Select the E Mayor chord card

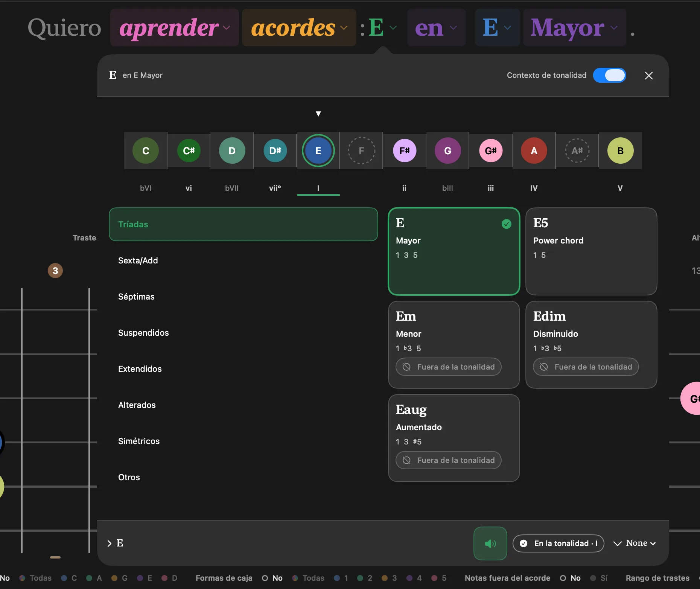pos(454,251)
